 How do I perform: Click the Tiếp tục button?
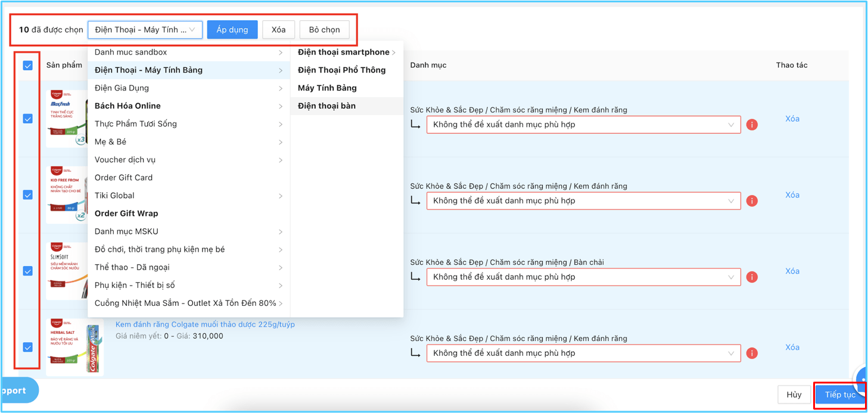click(x=840, y=395)
